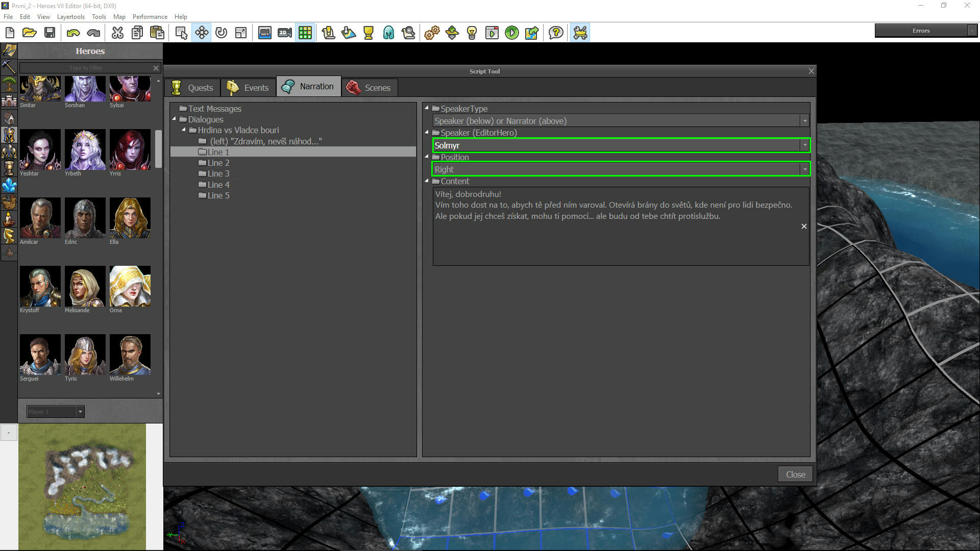Copy selection using the copy icon
Viewport: 980px width, 551px height.
point(137,33)
